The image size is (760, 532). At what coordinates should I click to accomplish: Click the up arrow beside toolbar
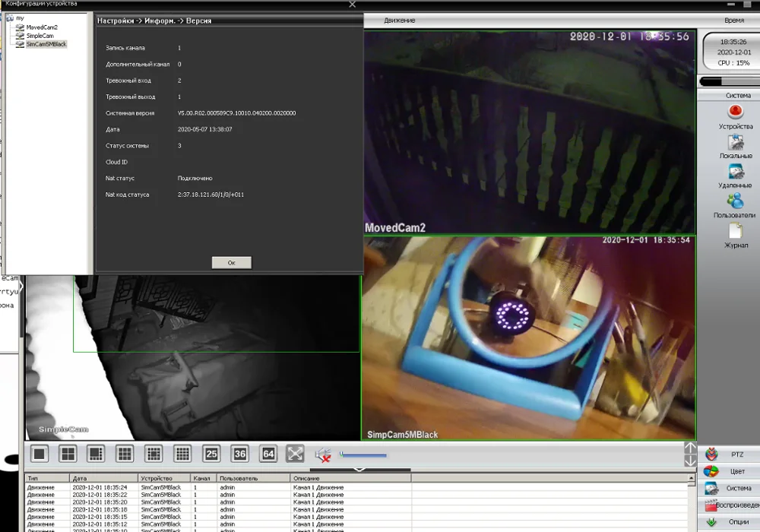click(x=690, y=448)
